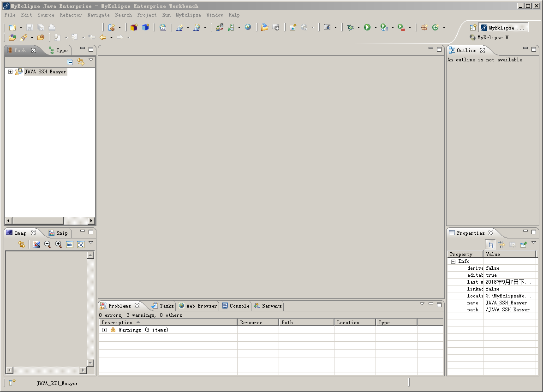Switch to the MyEclipse Java Enterprise perspective button
Viewport: 543px width, 392px height.
[503, 28]
